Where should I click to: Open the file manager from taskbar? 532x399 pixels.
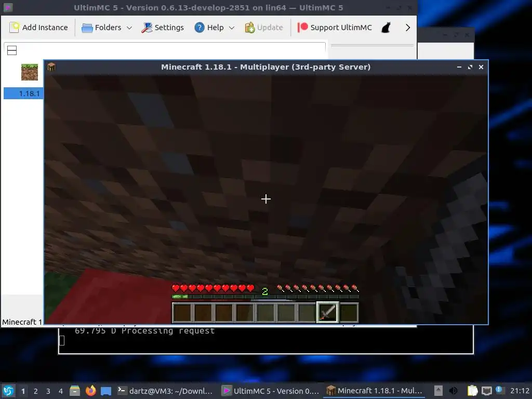75,391
